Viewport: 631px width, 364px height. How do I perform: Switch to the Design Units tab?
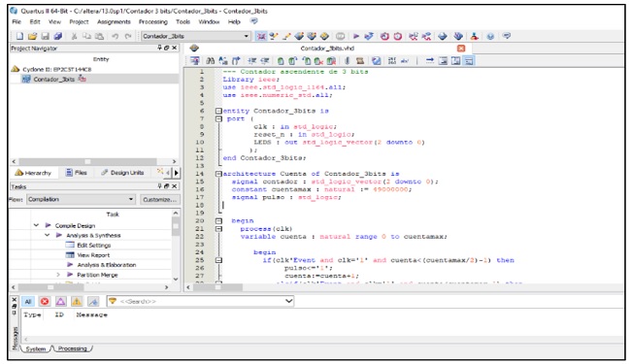[122, 173]
